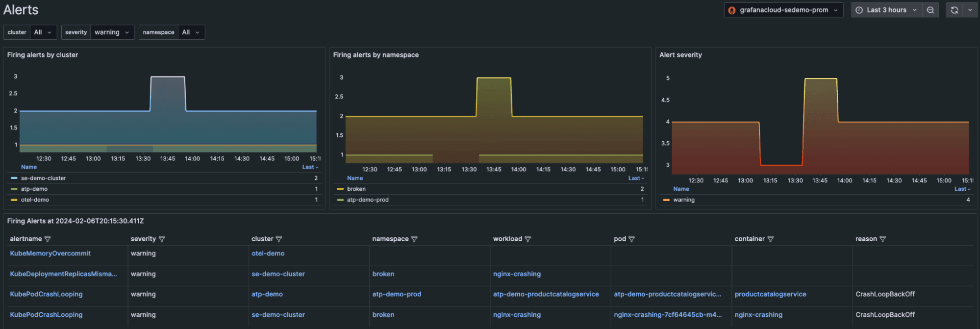Open KubeMemoryOvercommit alert link
The image size is (980, 329).
(x=50, y=253)
